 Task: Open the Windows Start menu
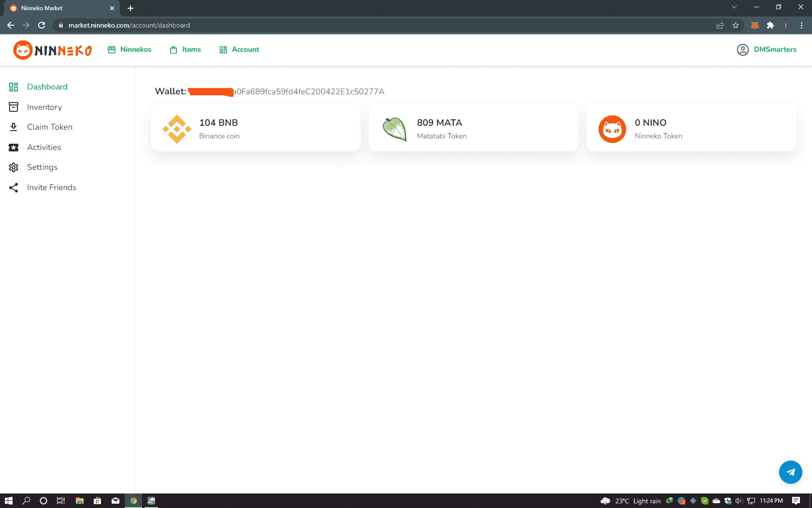tap(8, 501)
